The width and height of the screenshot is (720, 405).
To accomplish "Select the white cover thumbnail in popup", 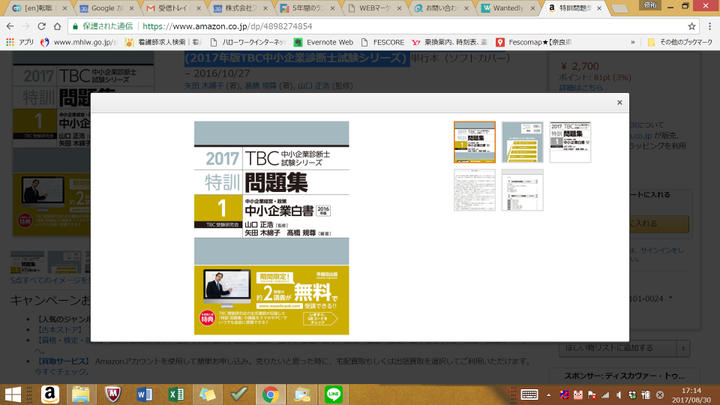I will [570, 142].
